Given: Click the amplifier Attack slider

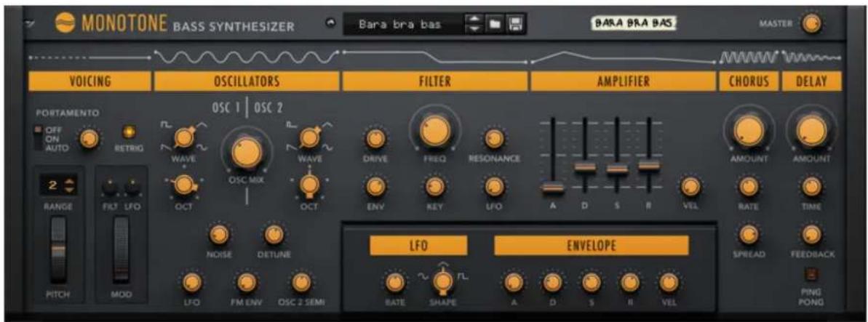Looking at the screenshot, I should point(552,188).
